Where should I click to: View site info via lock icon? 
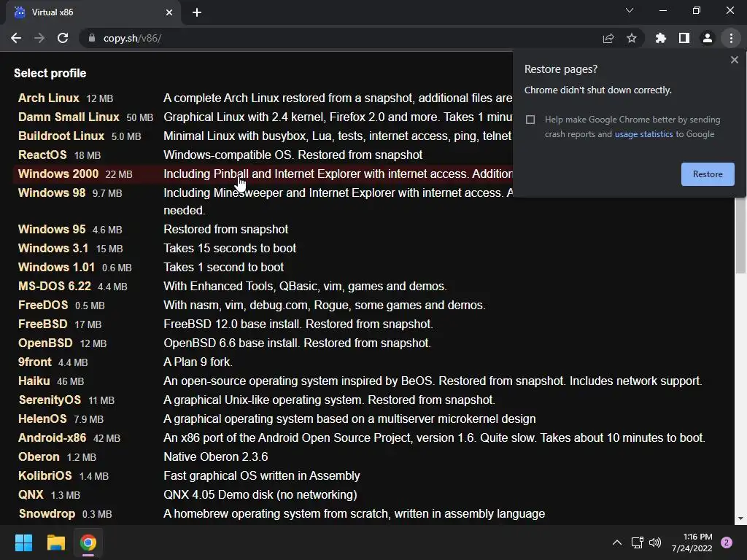pyautogui.click(x=92, y=38)
